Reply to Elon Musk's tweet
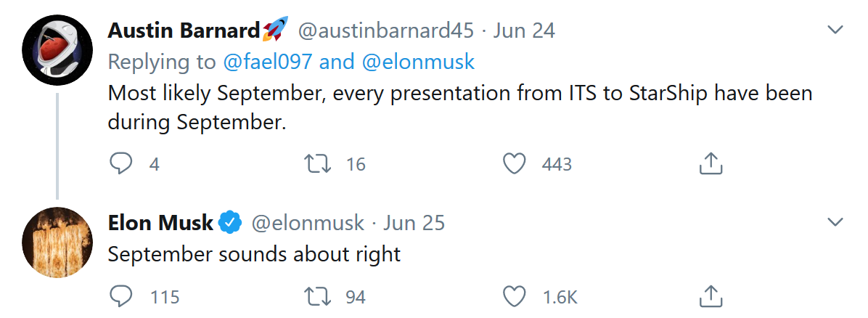The height and width of the screenshot is (318, 868). [121, 296]
